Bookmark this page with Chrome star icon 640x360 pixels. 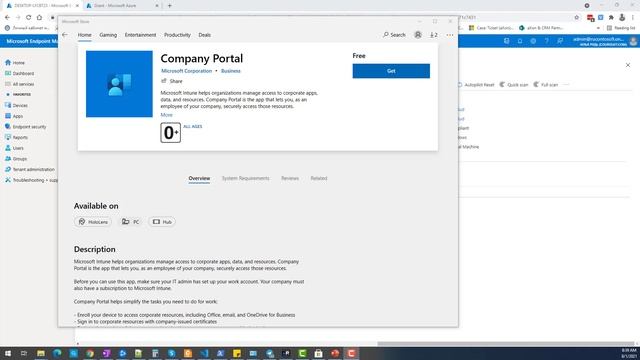tap(577, 18)
